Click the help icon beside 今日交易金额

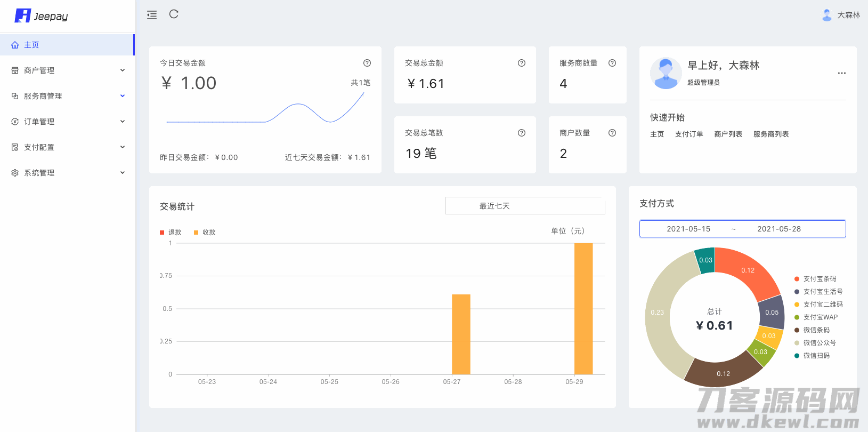pos(367,63)
